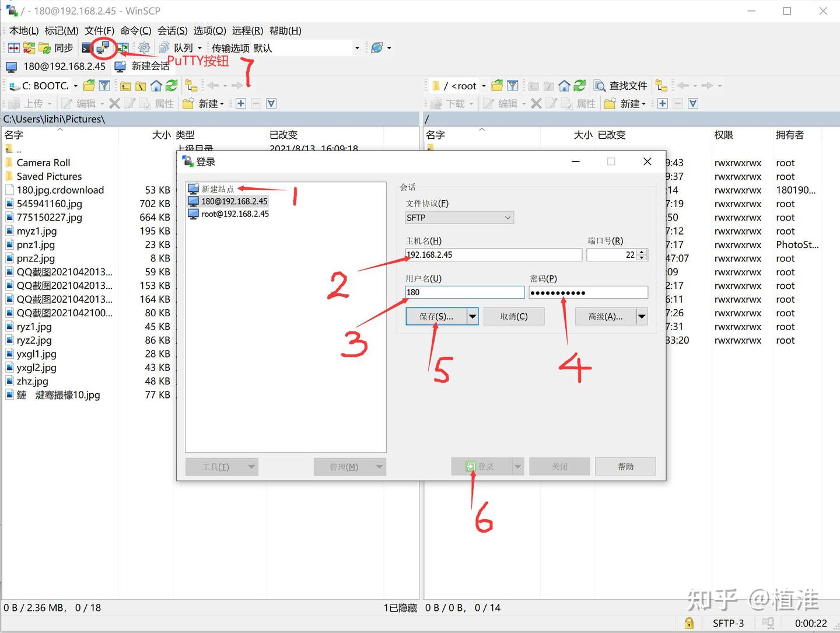
Task: Click local panel Open Directory folder icon
Action: (89, 86)
